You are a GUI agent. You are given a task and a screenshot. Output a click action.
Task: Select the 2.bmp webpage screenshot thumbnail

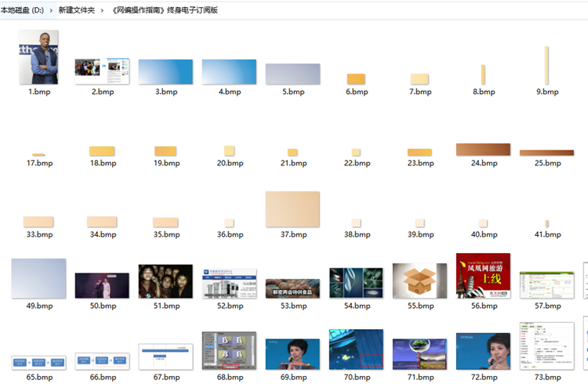pos(102,71)
